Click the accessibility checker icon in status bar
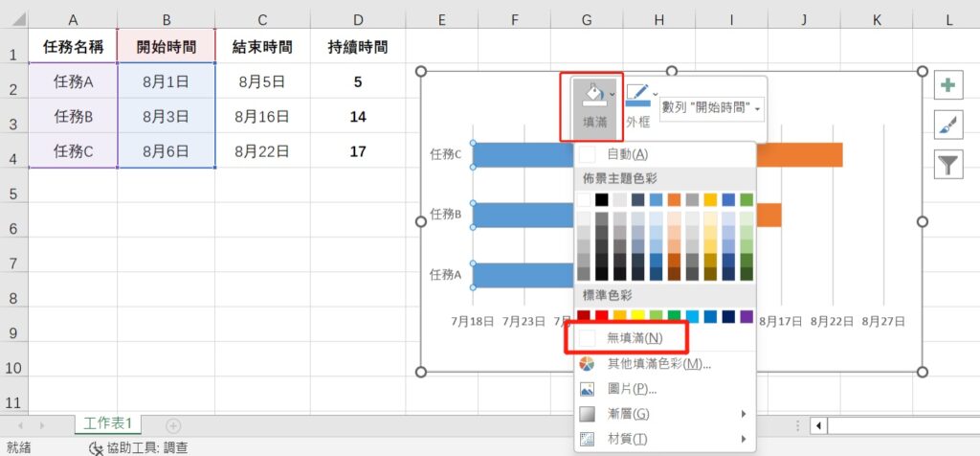The height and width of the screenshot is (456, 980). click(x=96, y=448)
